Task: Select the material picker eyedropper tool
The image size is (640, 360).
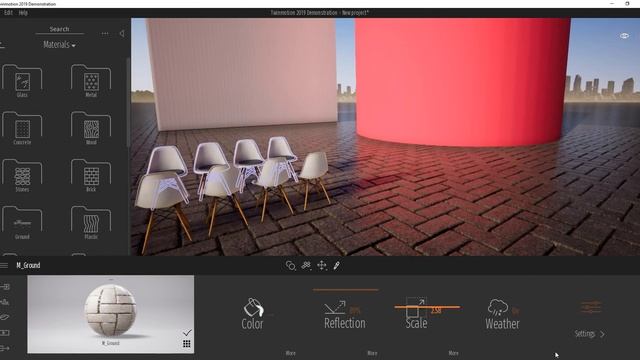Action: [337, 266]
